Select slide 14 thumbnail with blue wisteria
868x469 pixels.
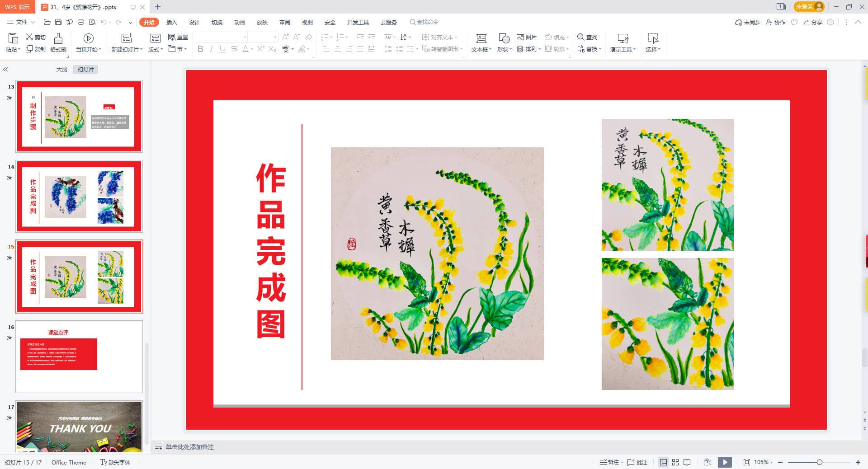tap(79, 196)
